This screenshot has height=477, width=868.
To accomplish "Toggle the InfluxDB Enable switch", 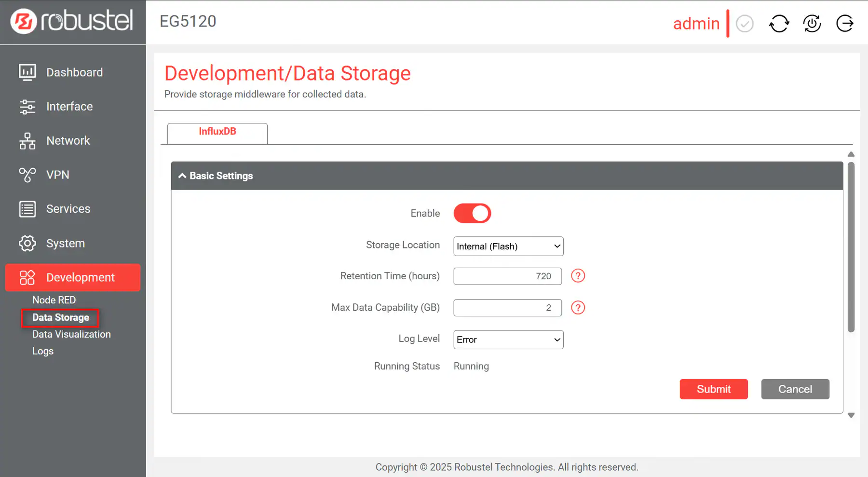I will tap(472, 213).
